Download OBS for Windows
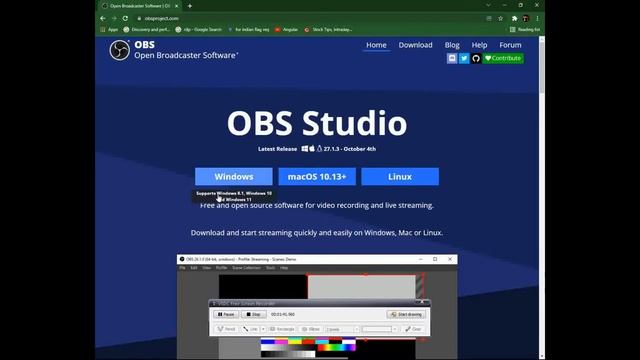Image resolution: width=640 pixels, height=360 pixels. pos(233,177)
